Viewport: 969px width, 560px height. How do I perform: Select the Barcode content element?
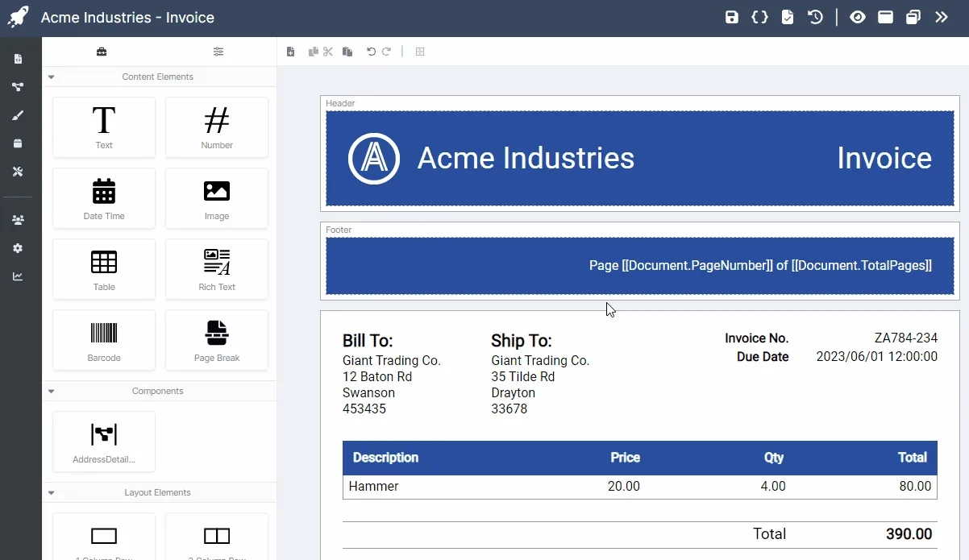(x=104, y=341)
